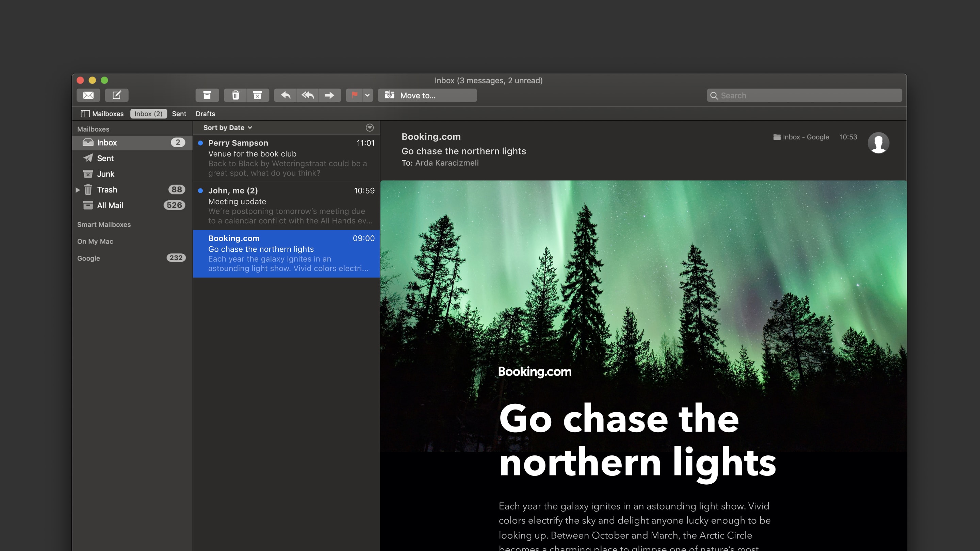Screen dimensions: 980x551
Task: Forward the selected message
Action: pos(329,95)
